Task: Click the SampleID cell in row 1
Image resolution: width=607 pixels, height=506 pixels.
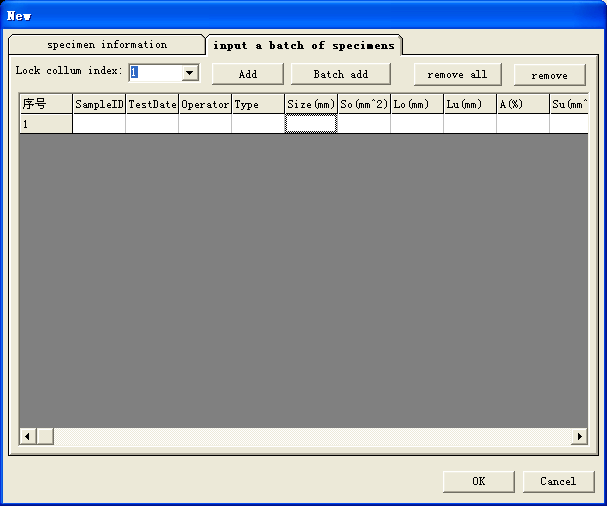Action: [99, 124]
